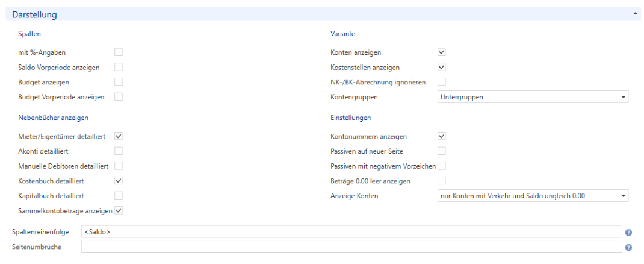Uncheck 'Mieter/Eigentümer detailliert' checkbox
This screenshot has width=644, height=264.
tap(119, 136)
